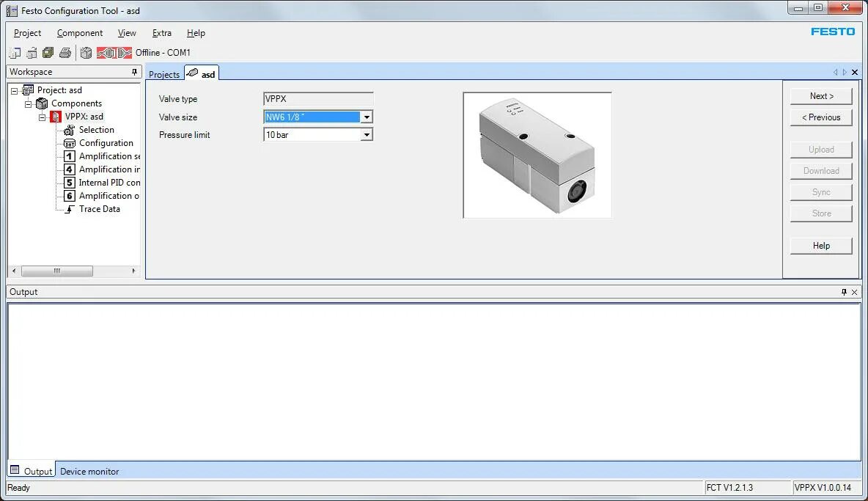The height and width of the screenshot is (501, 868).
Task: Click the Sync button
Action: click(x=821, y=192)
